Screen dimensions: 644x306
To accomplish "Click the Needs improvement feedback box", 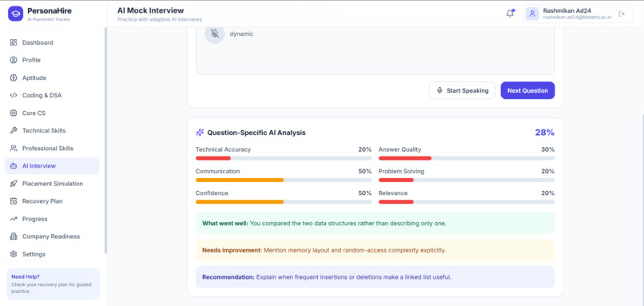I will [x=375, y=250].
